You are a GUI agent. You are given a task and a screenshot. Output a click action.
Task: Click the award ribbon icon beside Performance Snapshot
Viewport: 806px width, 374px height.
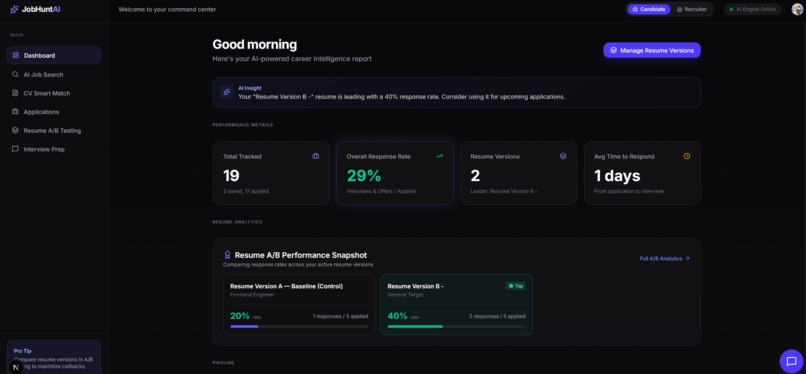pos(227,255)
